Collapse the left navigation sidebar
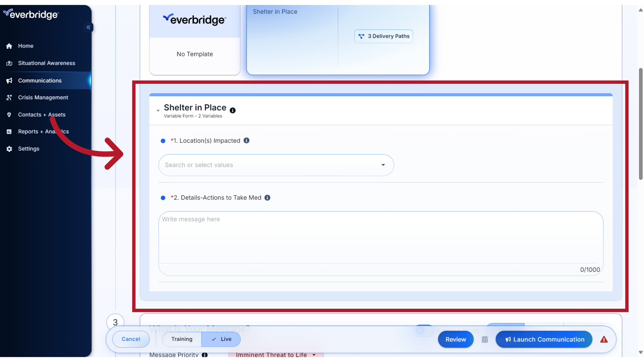 tap(89, 27)
